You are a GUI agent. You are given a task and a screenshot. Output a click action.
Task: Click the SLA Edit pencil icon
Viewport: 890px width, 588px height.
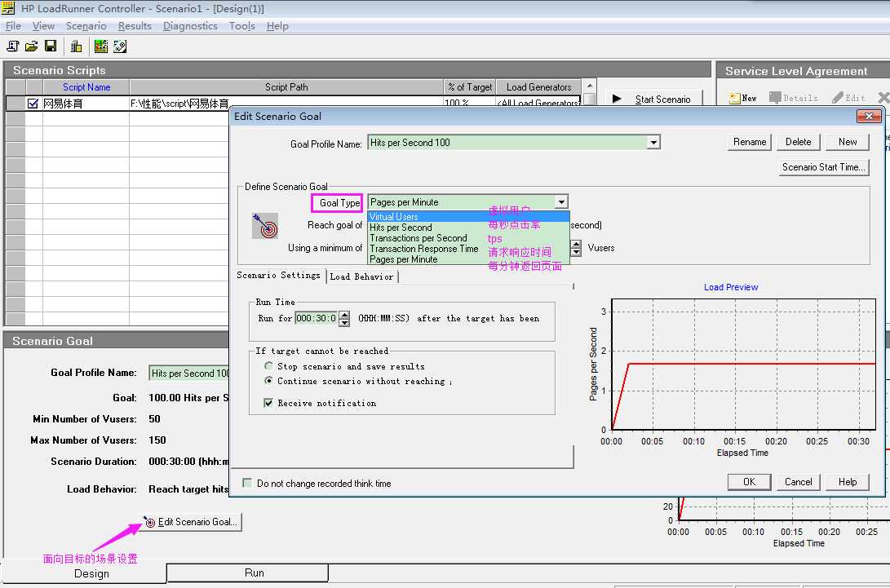(837, 98)
